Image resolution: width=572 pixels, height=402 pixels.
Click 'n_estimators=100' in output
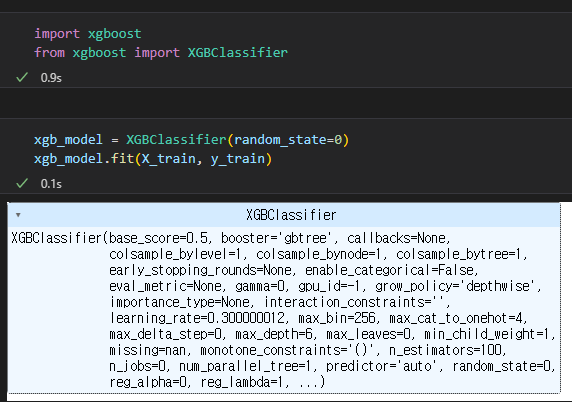click(445, 350)
